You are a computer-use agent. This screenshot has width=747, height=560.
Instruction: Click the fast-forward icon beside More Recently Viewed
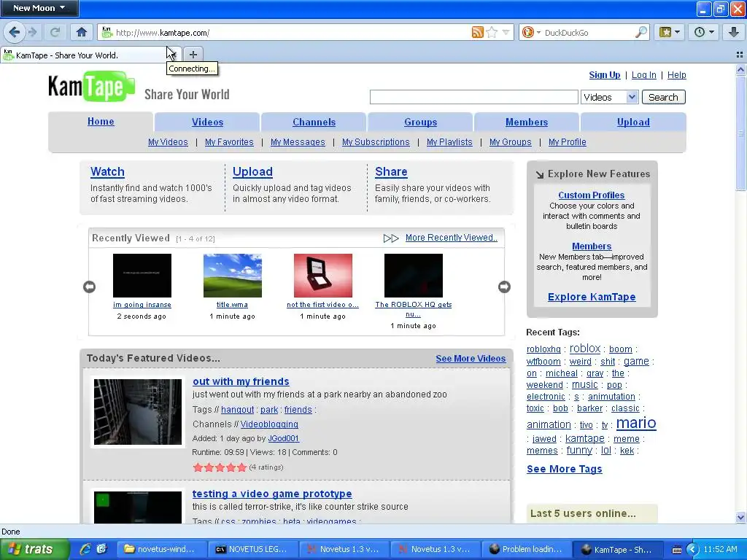391,238
